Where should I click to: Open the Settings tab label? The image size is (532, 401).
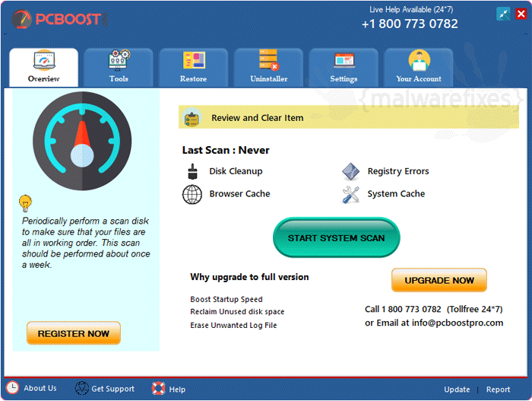pos(344,79)
